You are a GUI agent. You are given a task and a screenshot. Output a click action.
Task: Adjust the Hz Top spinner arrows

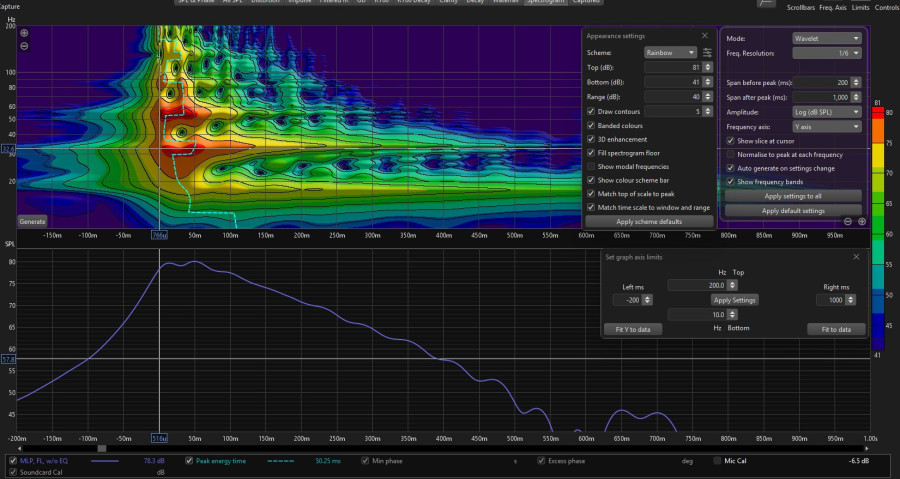tap(732, 285)
